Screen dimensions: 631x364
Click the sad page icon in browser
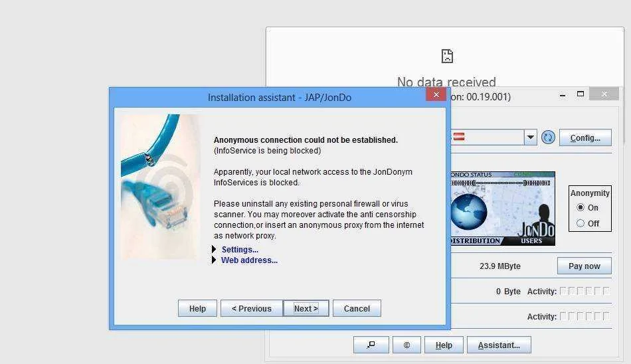(x=447, y=56)
